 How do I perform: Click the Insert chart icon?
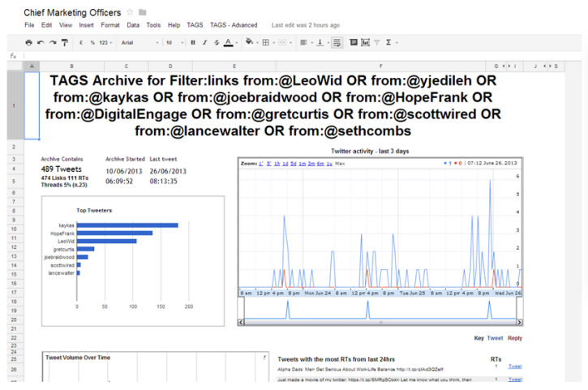(x=364, y=42)
